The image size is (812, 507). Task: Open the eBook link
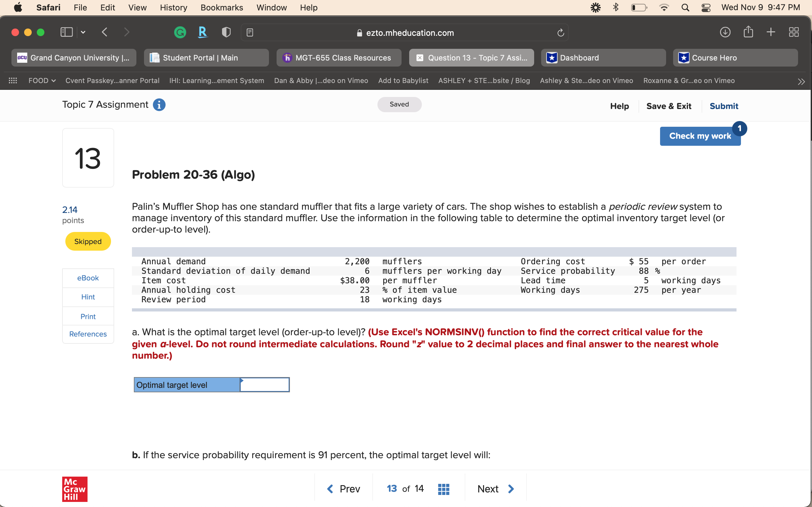coord(88,278)
